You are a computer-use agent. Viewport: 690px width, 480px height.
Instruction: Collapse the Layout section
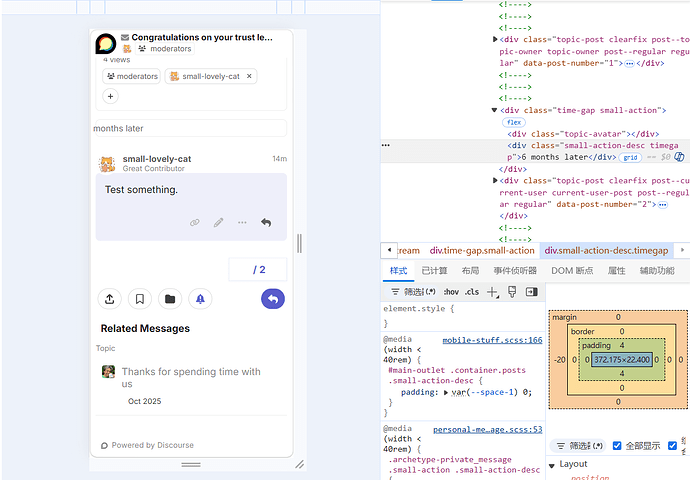[552, 465]
